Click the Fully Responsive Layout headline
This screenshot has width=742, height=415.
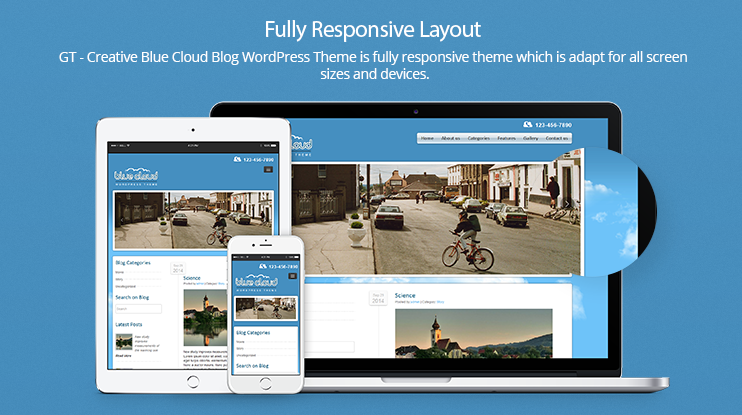pyautogui.click(x=372, y=29)
